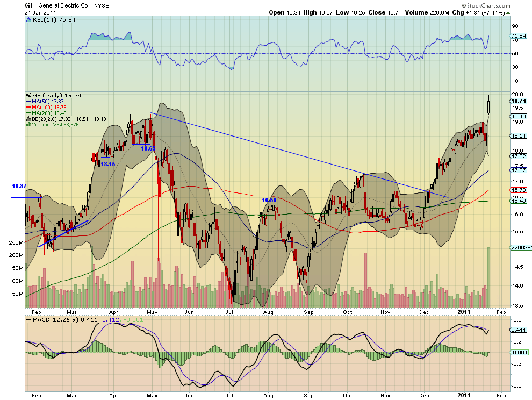Click the 13.5 price axis label
Screen dimensions: 532x400
(x=517, y=305)
